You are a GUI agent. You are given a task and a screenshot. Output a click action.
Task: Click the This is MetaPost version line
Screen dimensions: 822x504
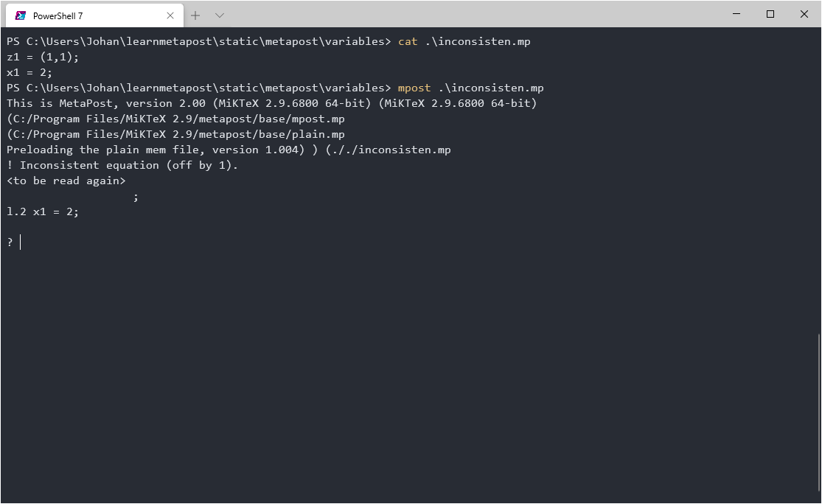click(x=271, y=103)
